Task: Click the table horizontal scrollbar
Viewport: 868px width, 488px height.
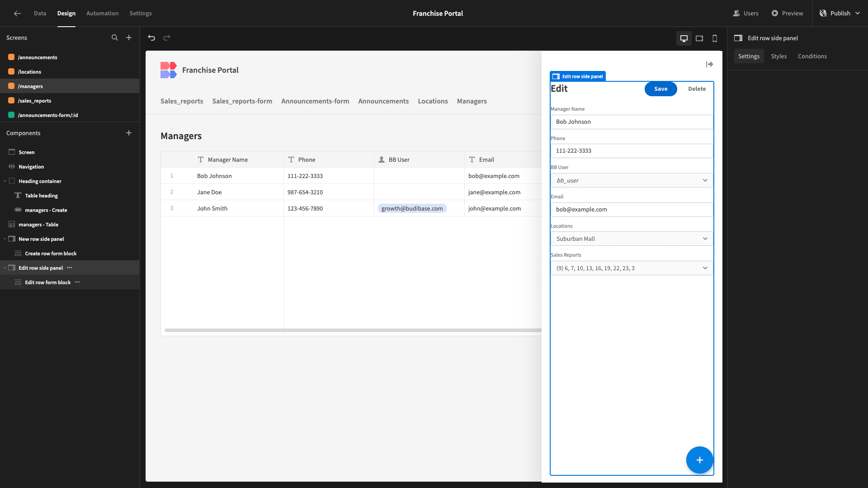Action: (x=353, y=330)
